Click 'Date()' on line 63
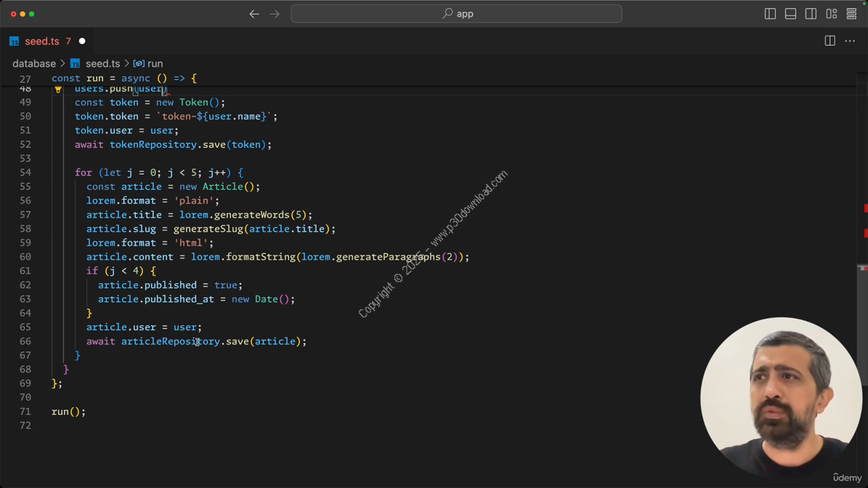Viewport: 868px width, 488px height. coord(272,299)
